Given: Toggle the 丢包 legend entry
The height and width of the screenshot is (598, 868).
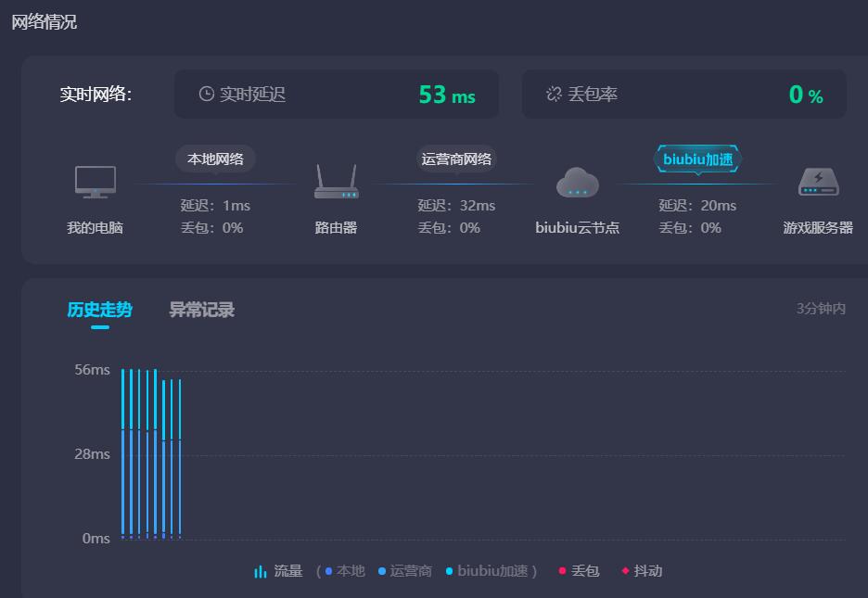Looking at the screenshot, I should (580, 571).
